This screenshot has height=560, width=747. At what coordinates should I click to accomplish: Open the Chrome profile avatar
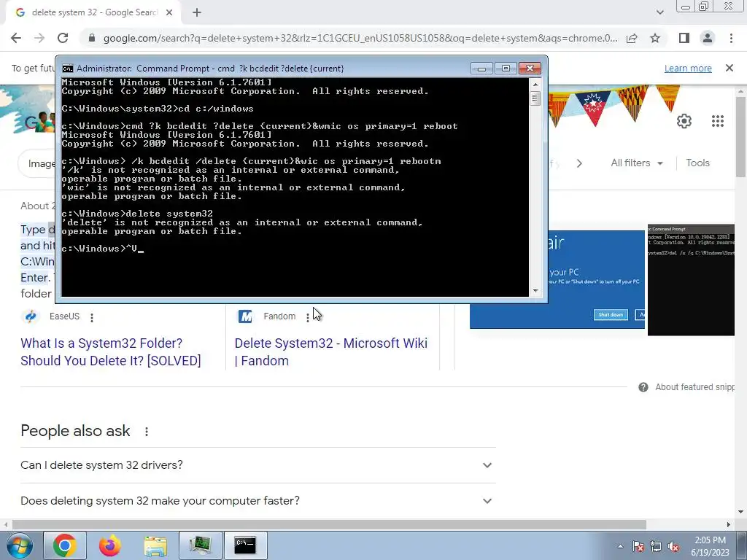(708, 38)
